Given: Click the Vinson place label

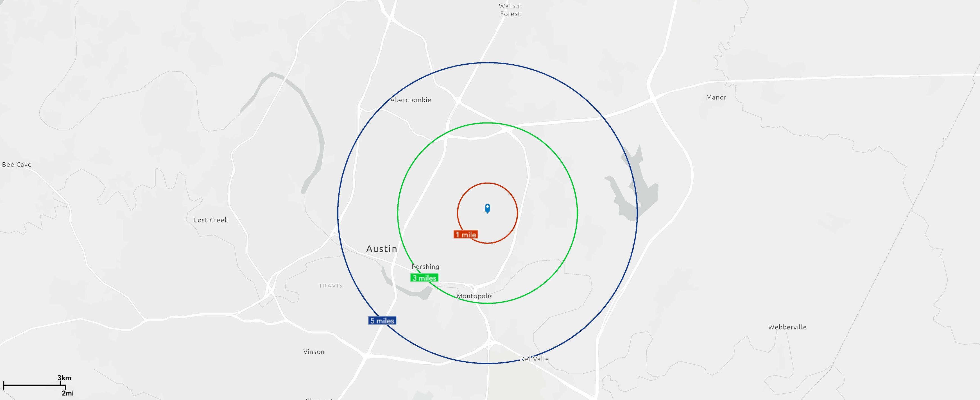Looking at the screenshot, I should (314, 352).
